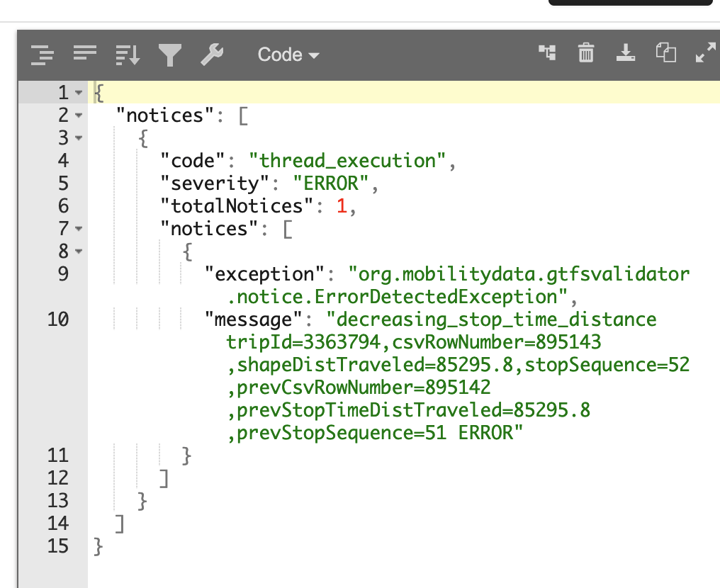720x588 pixels.
Task: Collapse the inner notices array at line 7
Action: tap(79, 229)
